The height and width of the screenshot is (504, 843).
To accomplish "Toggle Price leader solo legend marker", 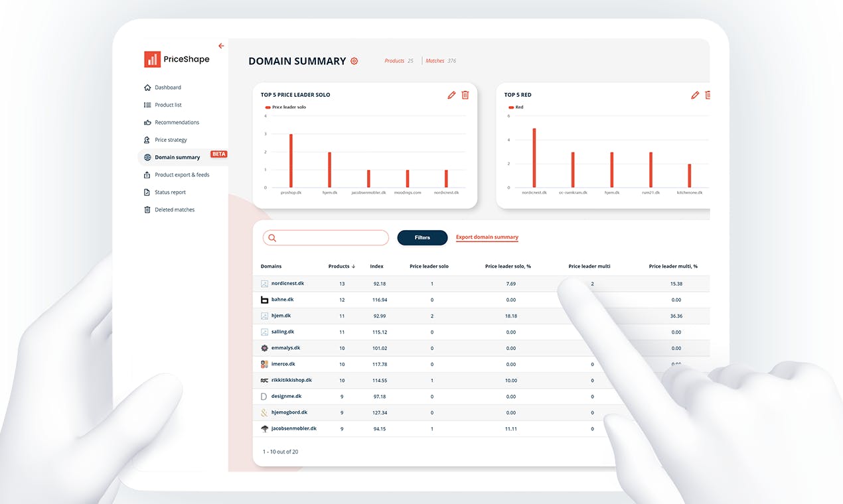I will point(268,107).
